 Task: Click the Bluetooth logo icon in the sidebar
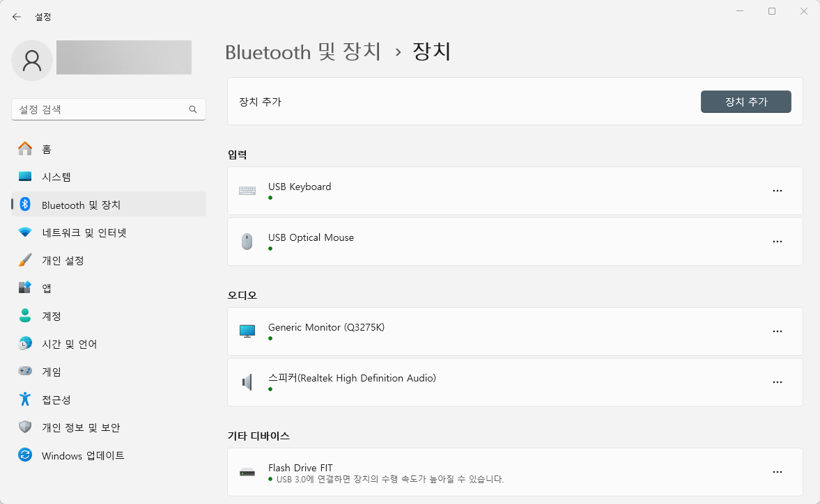click(25, 204)
